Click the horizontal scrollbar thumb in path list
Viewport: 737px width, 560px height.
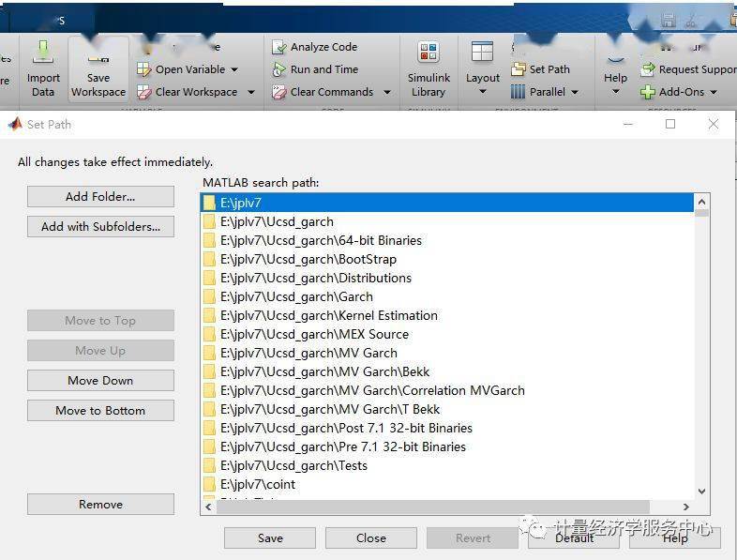pyautogui.click(x=433, y=507)
